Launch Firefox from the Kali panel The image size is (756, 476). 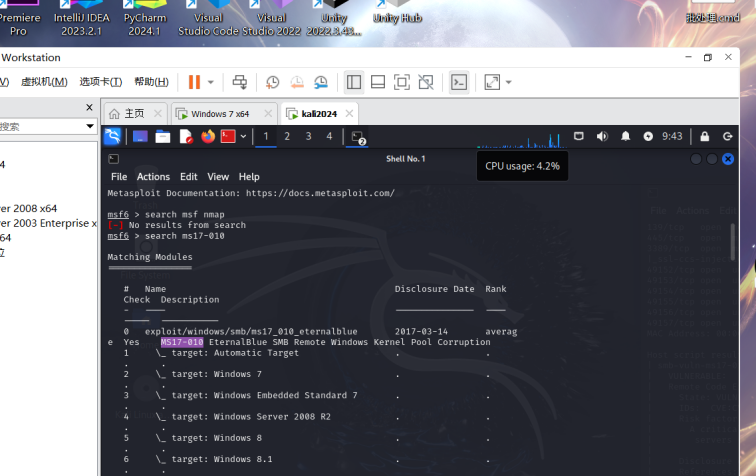click(208, 136)
